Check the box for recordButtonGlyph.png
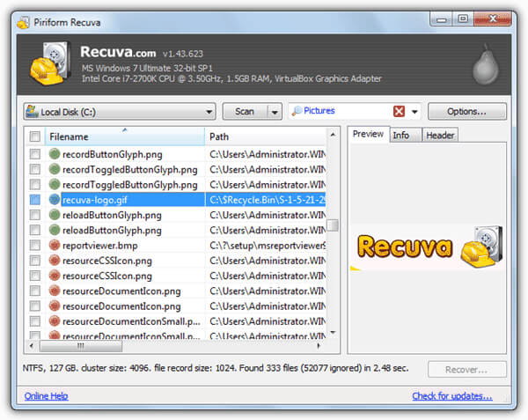 34,154
